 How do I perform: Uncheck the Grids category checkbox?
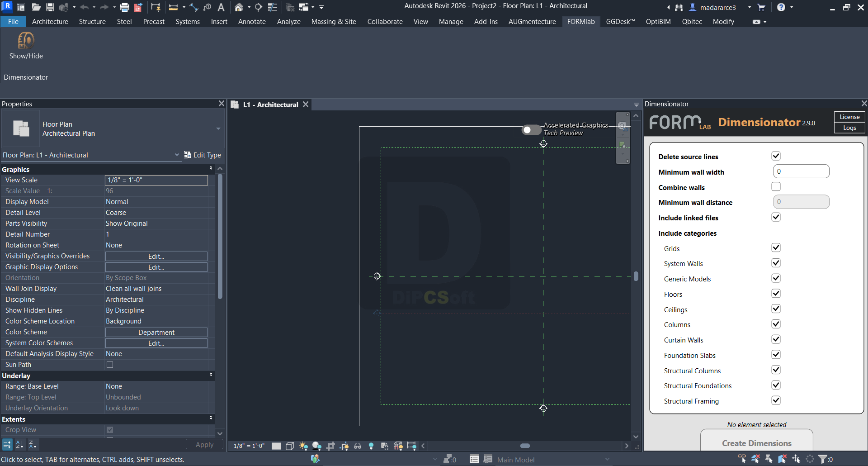(x=776, y=247)
